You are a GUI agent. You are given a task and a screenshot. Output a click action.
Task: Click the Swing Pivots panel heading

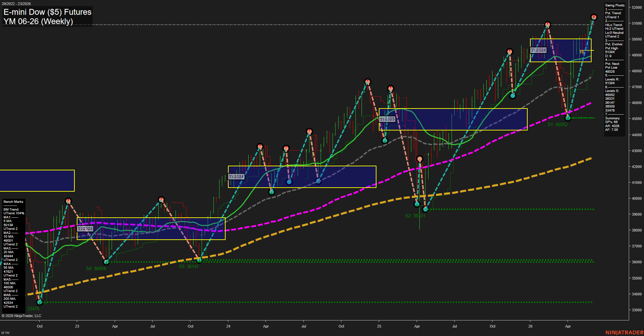615,5
